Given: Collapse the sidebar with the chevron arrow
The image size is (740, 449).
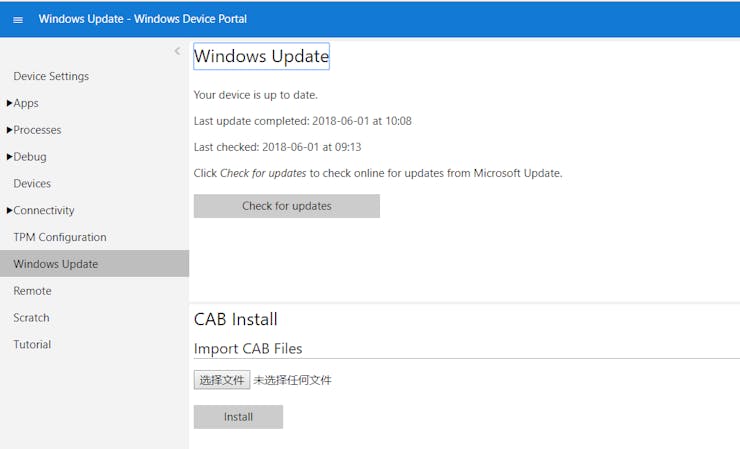Looking at the screenshot, I should click(x=177, y=51).
